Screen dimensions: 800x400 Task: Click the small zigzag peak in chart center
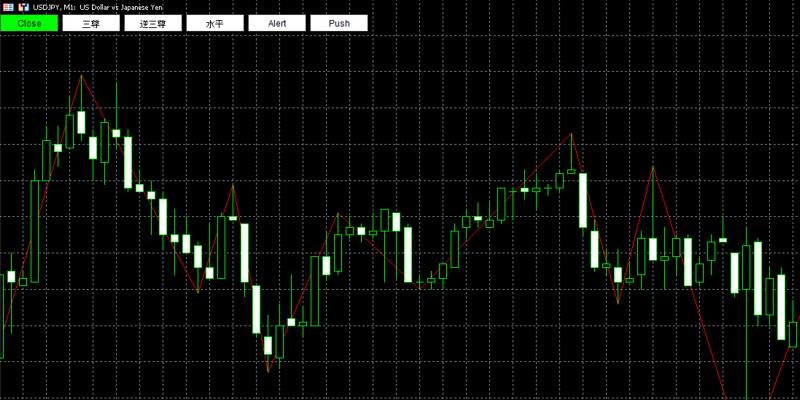pos(338,213)
